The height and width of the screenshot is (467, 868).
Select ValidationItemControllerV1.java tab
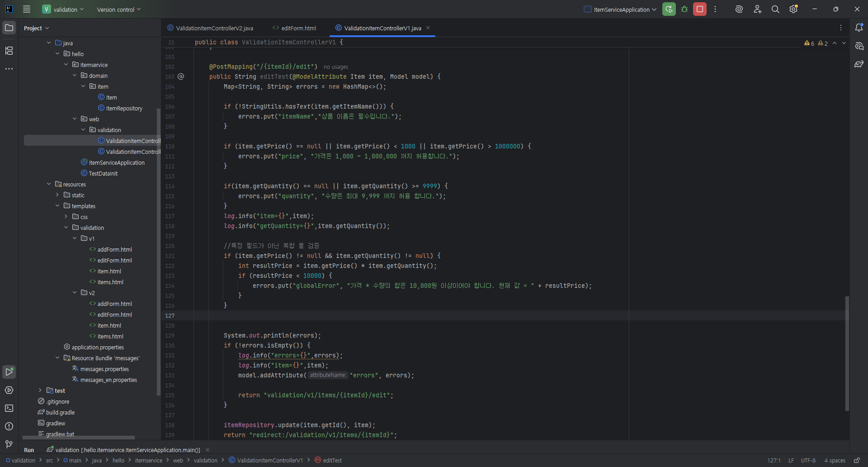[382, 28]
